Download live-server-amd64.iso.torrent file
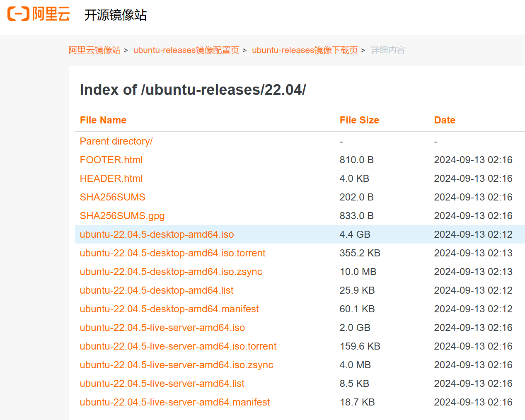Viewport: 525px width, 420px height. tap(178, 346)
